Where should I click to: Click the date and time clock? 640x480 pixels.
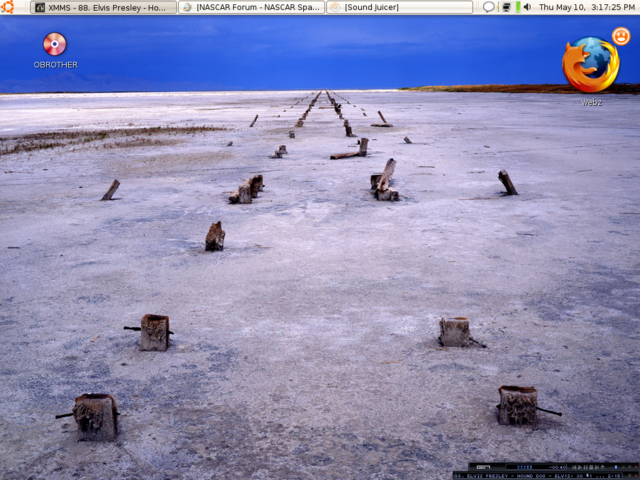(x=587, y=7)
